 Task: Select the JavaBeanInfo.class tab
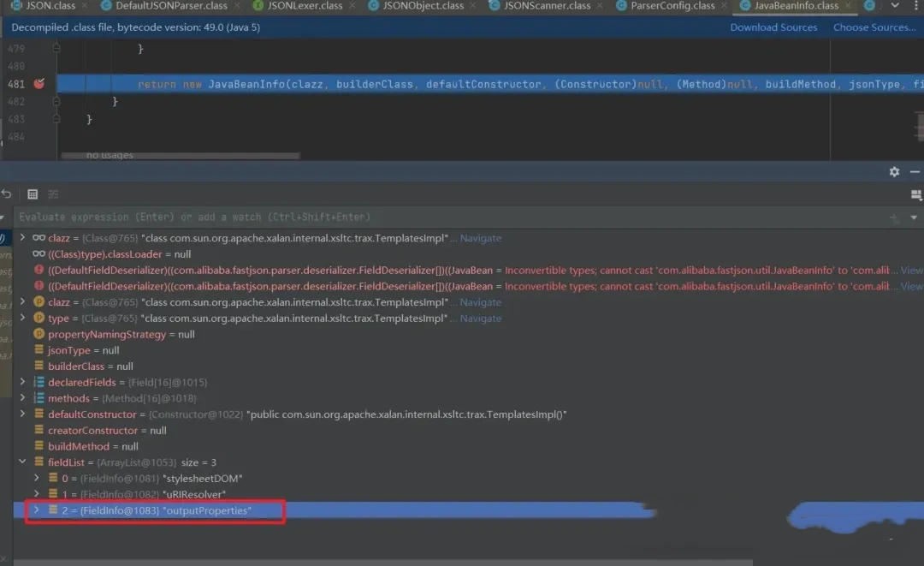(796, 5)
